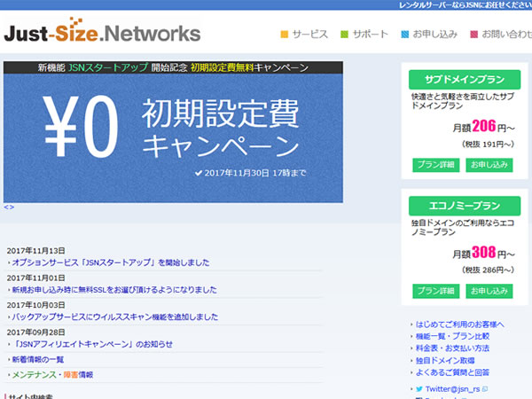Click external-link icon after Twitter@jsn_rs
This screenshot has height=399, width=532.
pyautogui.click(x=485, y=389)
